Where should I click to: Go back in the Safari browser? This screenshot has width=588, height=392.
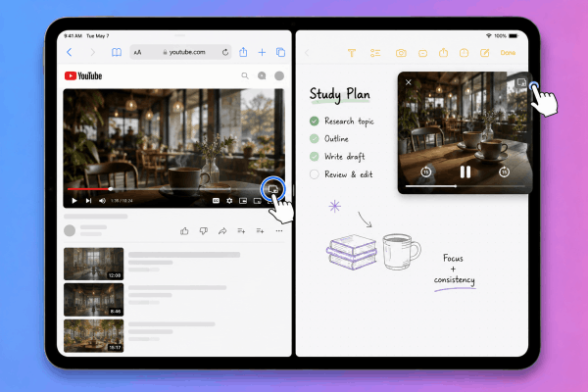(69, 52)
